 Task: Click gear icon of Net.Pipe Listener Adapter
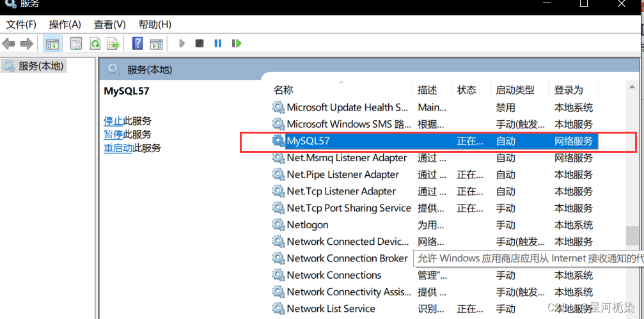pos(278,175)
